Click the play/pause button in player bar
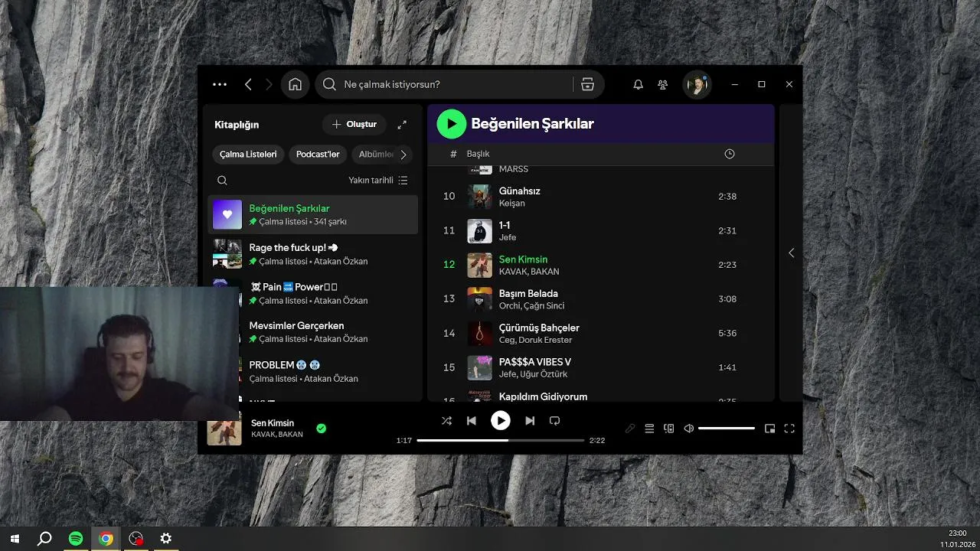980x551 pixels. (x=501, y=420)
